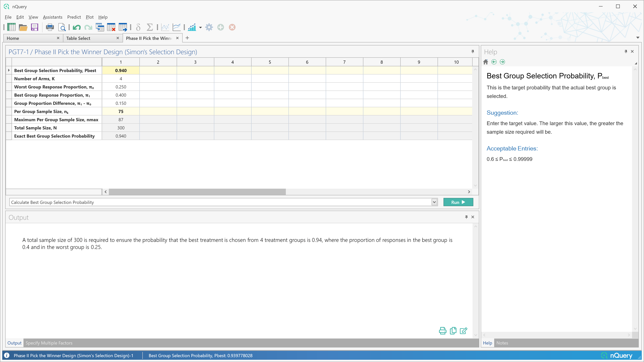Click the new table grid icon

coord(11,27)
